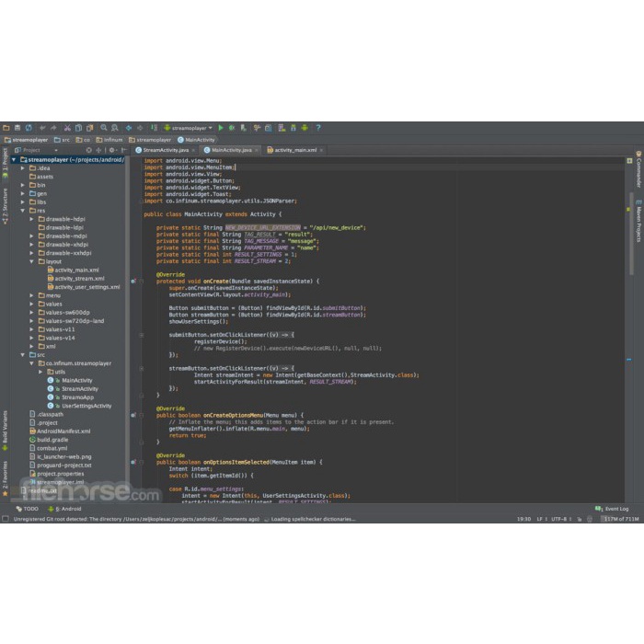Collapse the streamoplayer root tree node
This screenshot has width=644, height=644.
14,160
